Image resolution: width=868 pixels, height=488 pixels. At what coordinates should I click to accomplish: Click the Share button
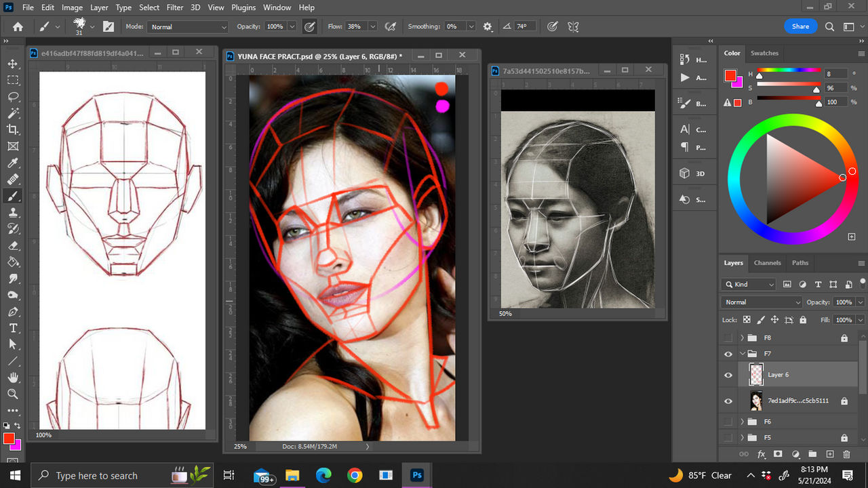tap(800, 26)
